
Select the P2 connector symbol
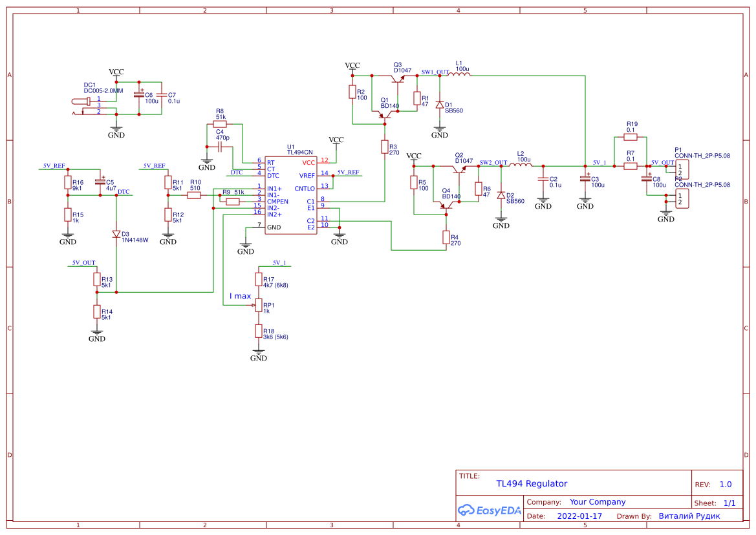pyautogui.click(x=682, y=198)
